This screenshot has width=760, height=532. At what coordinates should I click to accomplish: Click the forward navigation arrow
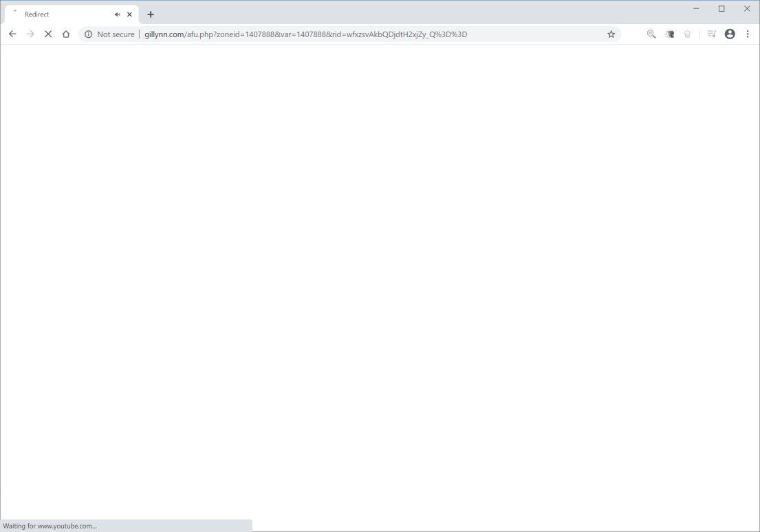tap(30, 34)
